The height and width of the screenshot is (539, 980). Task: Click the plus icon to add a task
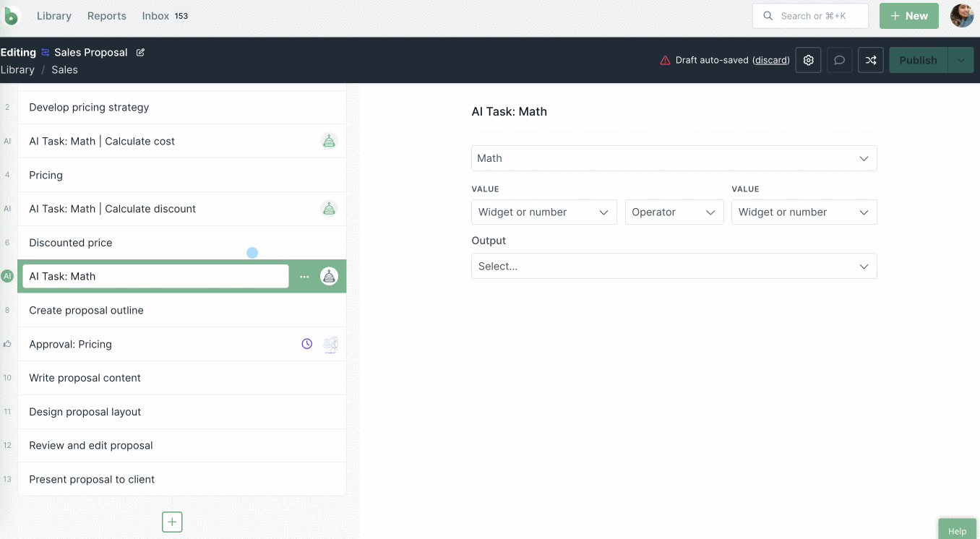pyautogui.click(x=172, y=522)
